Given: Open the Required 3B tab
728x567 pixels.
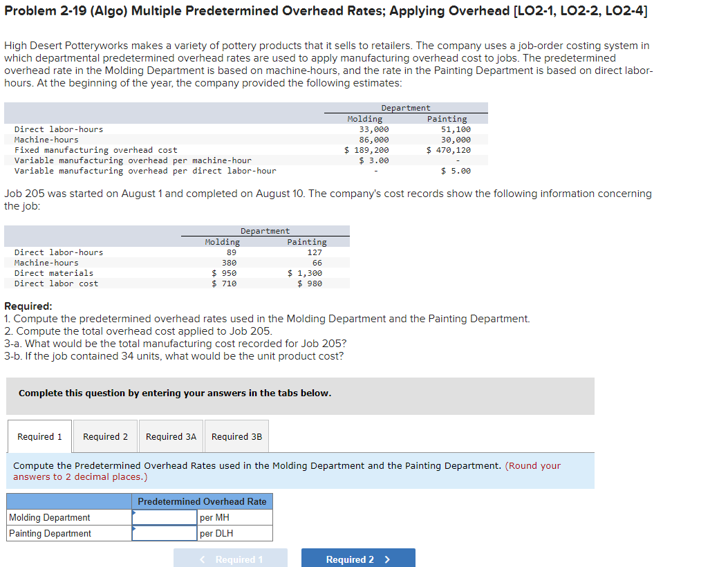Looking at the screenshot, I should (236, 436).
